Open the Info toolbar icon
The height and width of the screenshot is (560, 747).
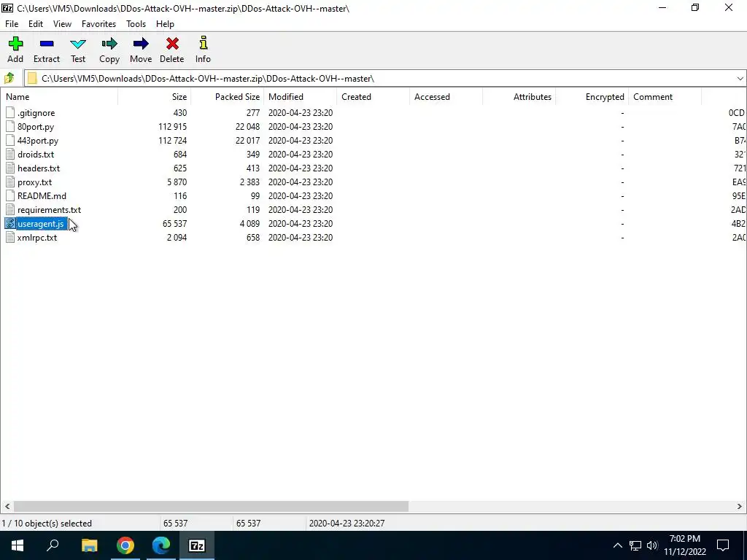(x=204, y=43)
